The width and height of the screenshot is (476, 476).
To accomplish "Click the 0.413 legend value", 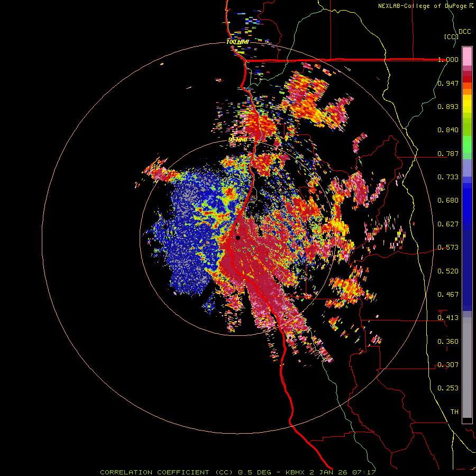I will (x=448, y=318).
